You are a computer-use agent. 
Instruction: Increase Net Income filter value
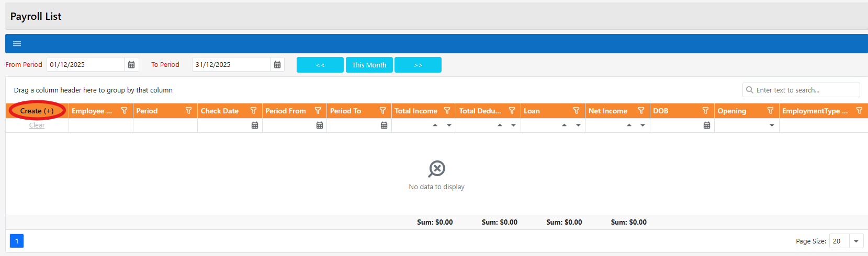[629, 125]
